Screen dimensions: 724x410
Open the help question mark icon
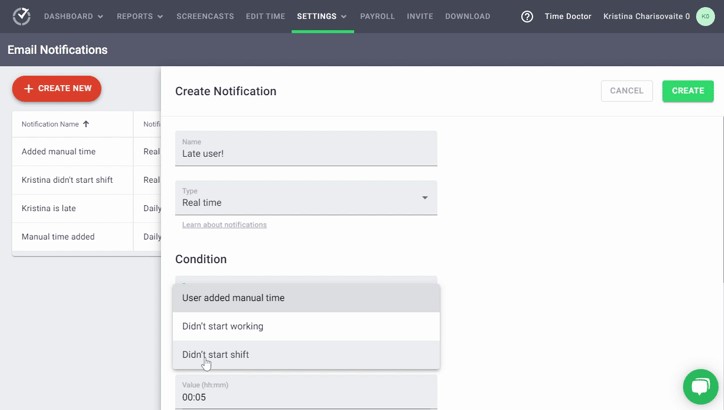pyautogui.click(x=527, y=17)
